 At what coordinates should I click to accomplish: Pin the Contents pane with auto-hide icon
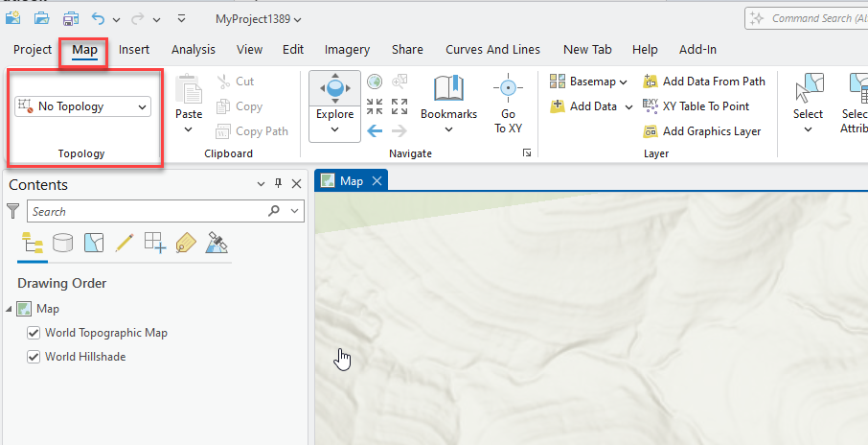click(x=279, y=183)
